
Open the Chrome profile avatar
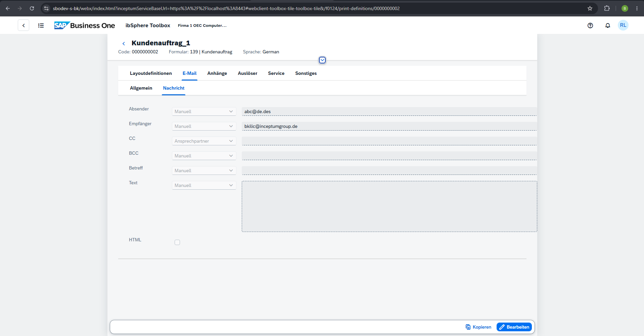point(625,8)
